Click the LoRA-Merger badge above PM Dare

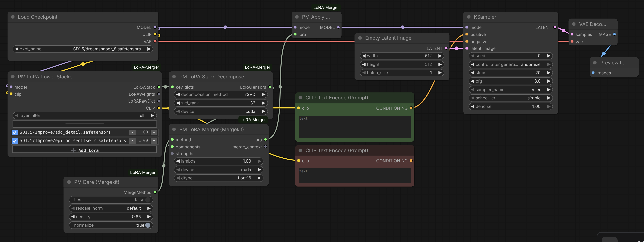coord(143,172)
